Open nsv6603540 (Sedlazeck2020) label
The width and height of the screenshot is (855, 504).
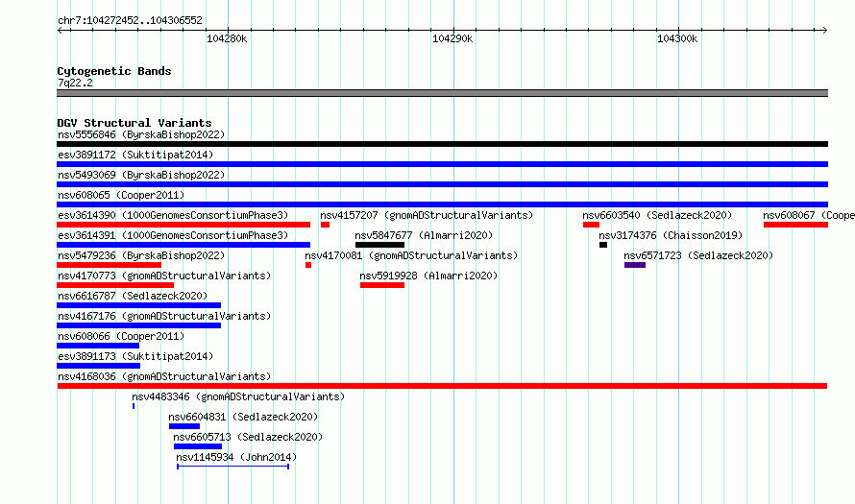657,215
